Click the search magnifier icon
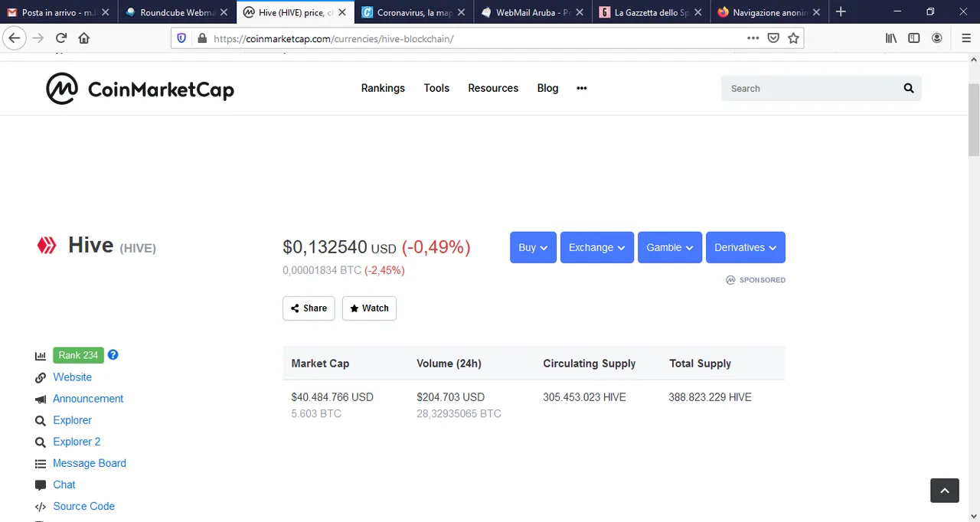The height and width of the screenshot is (522, 980). click(909, 88)
